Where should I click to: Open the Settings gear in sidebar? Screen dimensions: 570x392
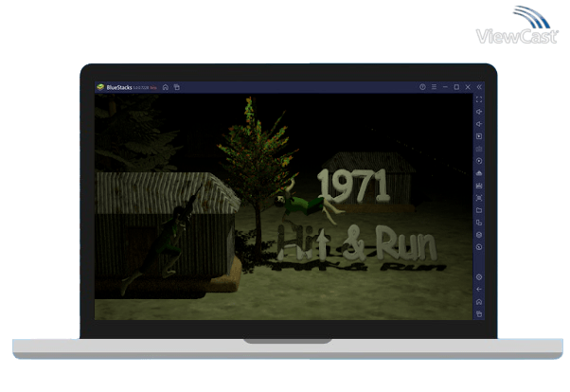(x=479, y=277)
